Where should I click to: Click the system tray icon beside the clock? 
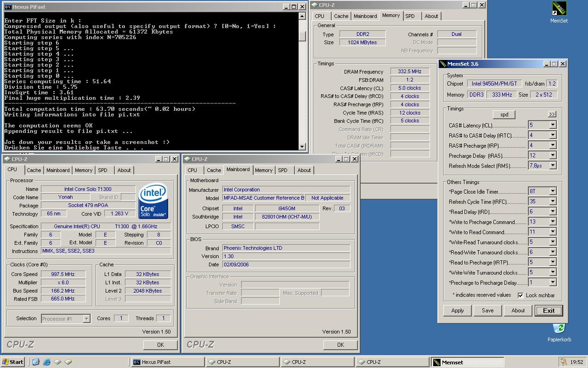(564, 362)
